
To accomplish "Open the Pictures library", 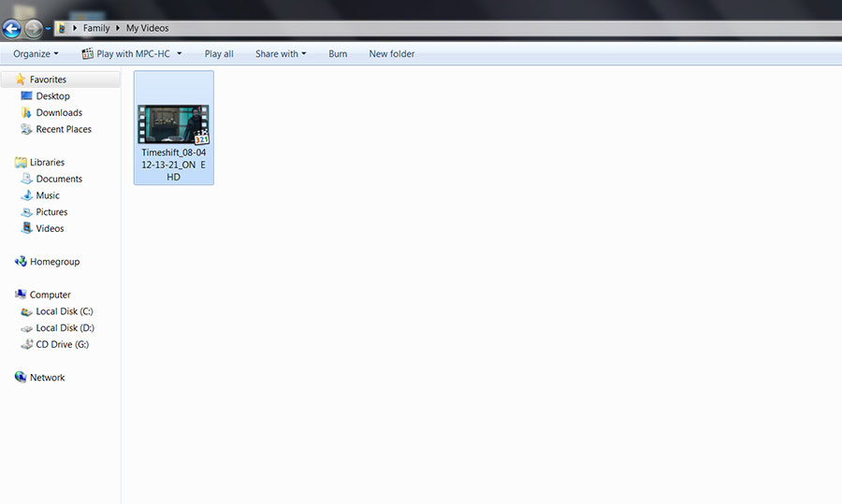I will click(x=51, y=212).
